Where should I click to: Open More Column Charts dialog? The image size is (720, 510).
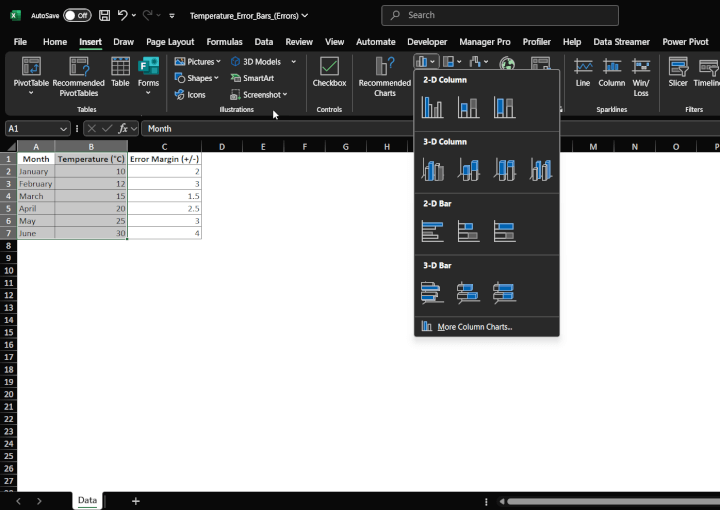(x=474, y=327)
